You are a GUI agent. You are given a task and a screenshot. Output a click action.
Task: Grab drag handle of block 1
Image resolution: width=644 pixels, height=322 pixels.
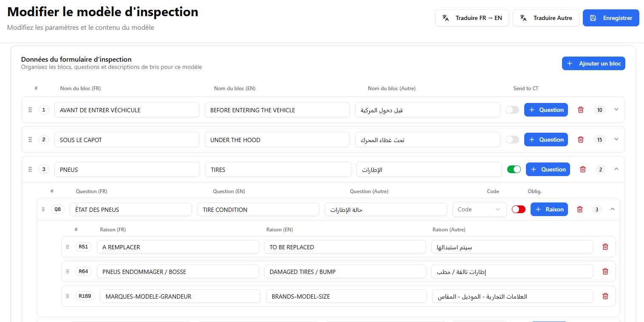point(30,110)
